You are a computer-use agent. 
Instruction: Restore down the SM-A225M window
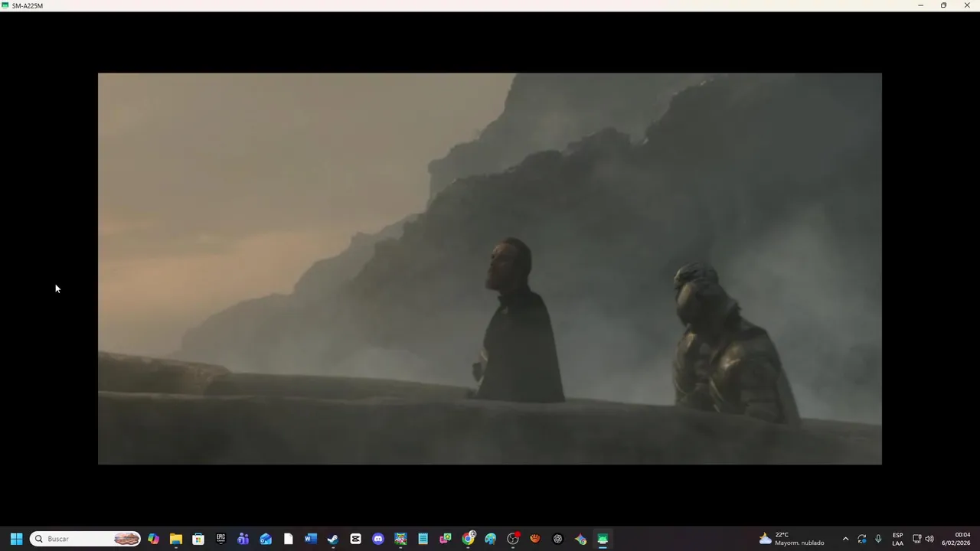point(943,5)
